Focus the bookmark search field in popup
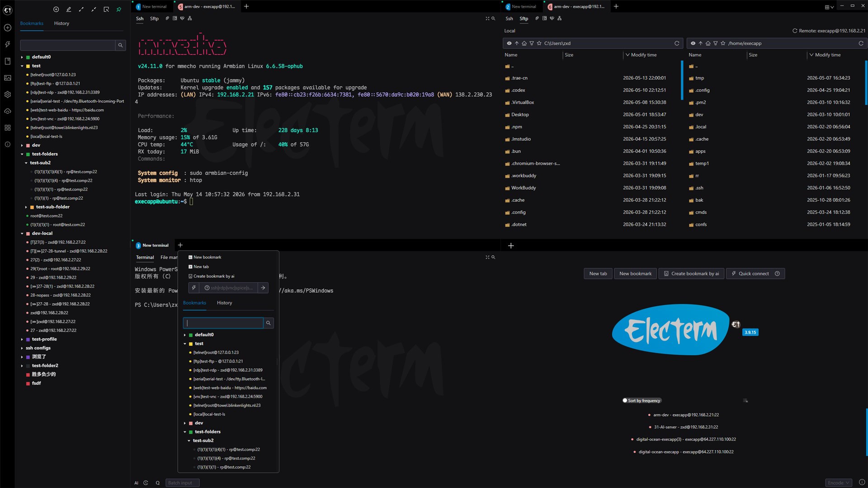This screenshot has width=868, height=488. point(223,323)
